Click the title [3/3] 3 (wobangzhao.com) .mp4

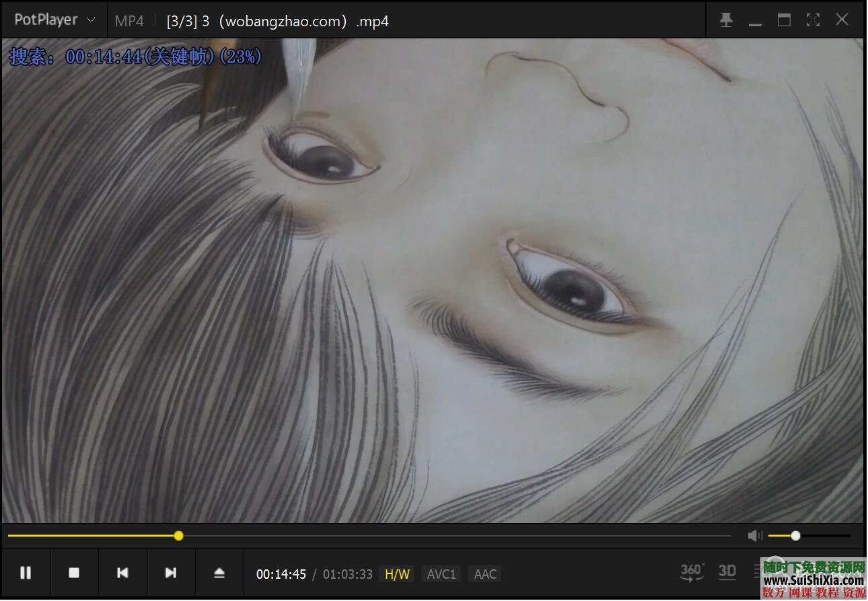(278, 21)
